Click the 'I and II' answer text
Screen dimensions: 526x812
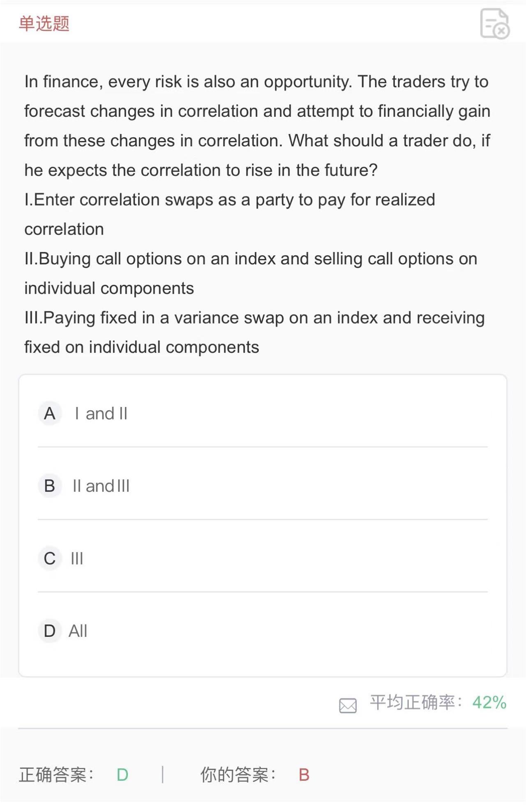[101, 413]
